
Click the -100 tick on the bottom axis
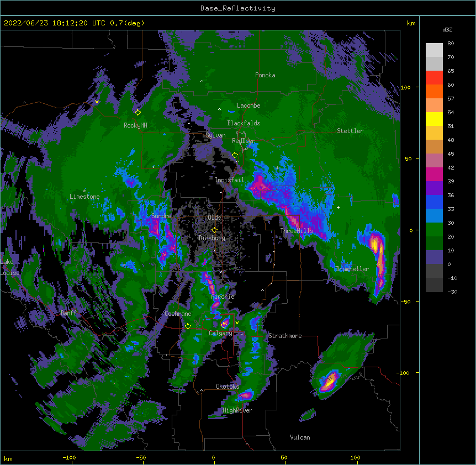point(69,458)
